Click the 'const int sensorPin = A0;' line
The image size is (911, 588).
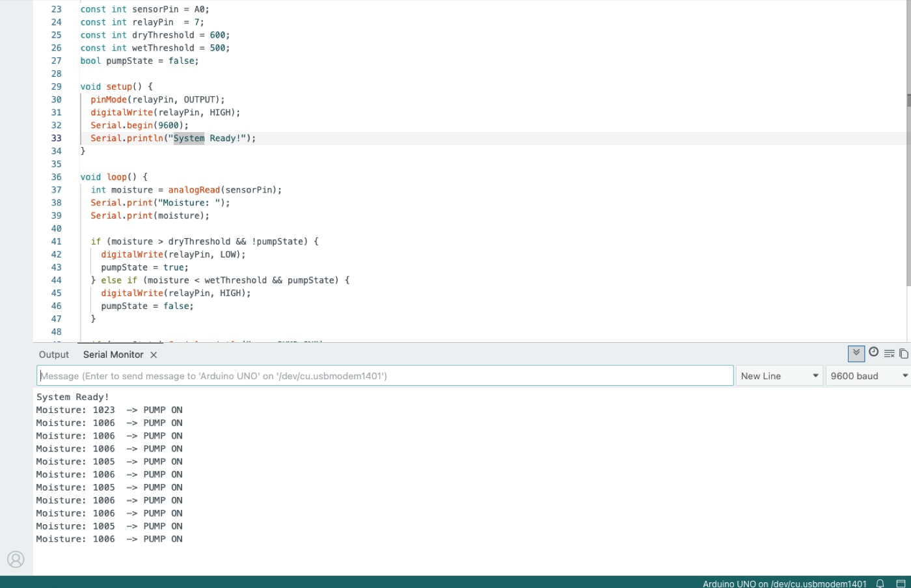(x=144, y=9)
